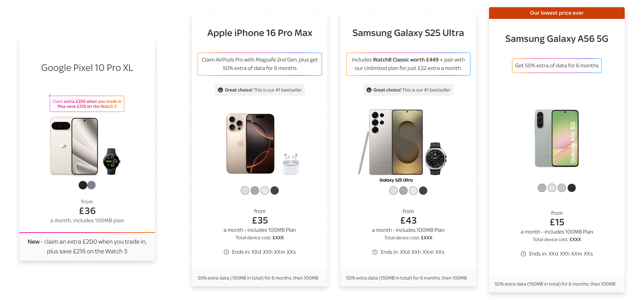Viewport: 644px width, 300px height.
Task: Click the Watch8 Classic image
Action: 436,158
